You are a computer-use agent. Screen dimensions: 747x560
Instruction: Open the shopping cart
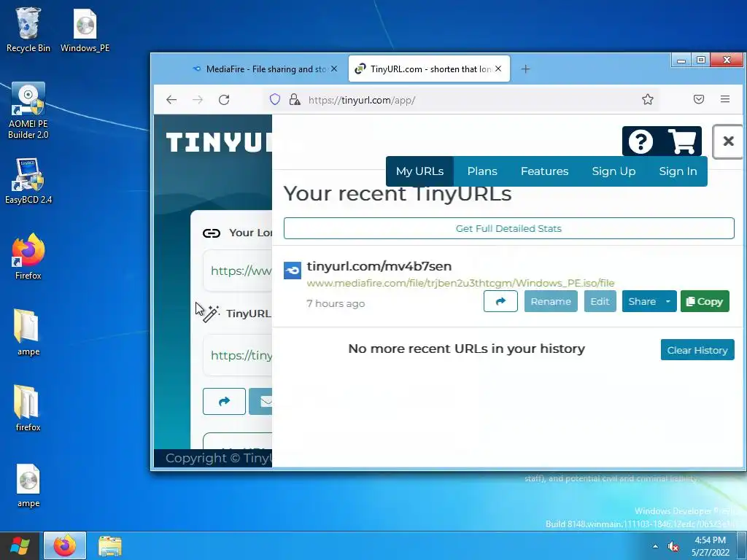click(682, 141)
